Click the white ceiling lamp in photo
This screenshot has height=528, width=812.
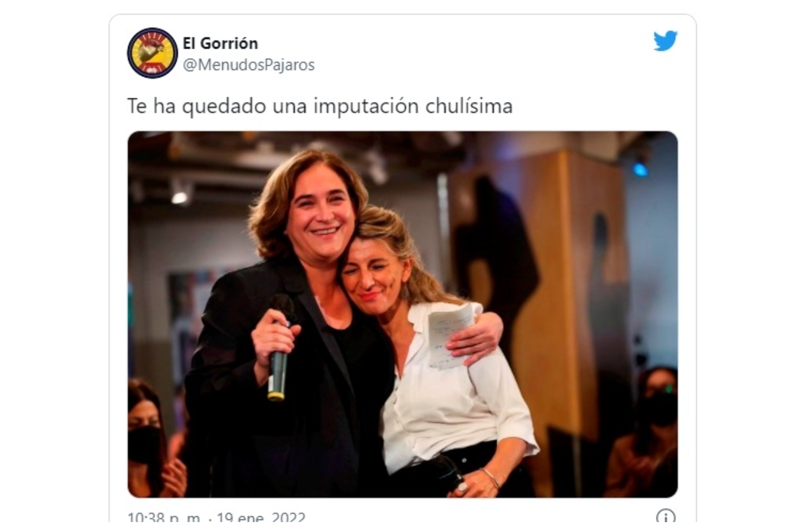[180, 197]
